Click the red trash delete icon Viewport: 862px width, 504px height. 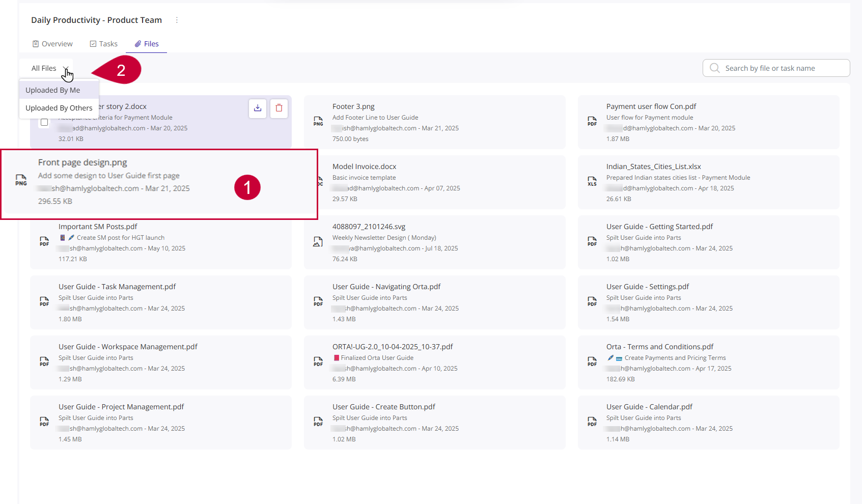[279, 108]
